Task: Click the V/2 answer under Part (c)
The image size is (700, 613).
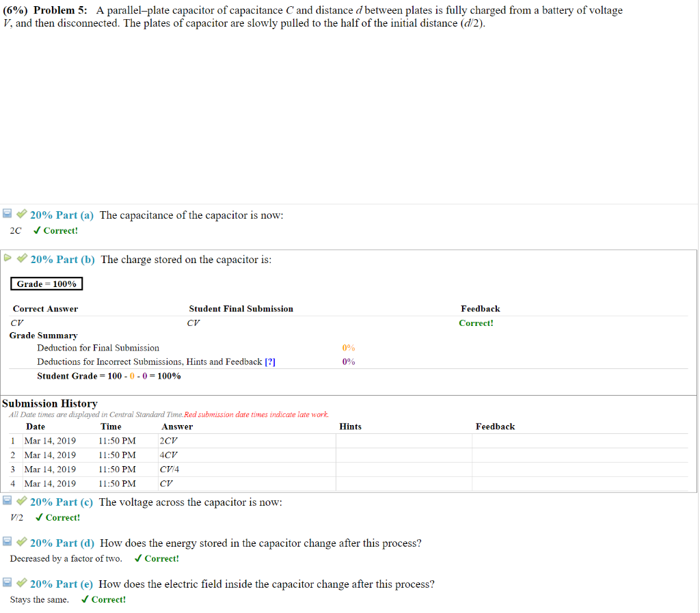Action: pyautogui.click(x=16, y=517)
